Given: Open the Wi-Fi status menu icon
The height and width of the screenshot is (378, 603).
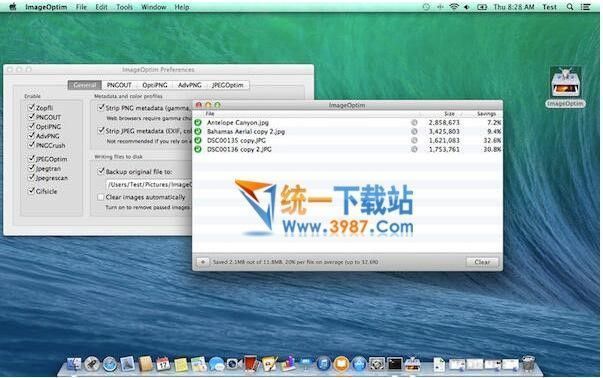Looking at the screenshot, I should coord(454,7).
